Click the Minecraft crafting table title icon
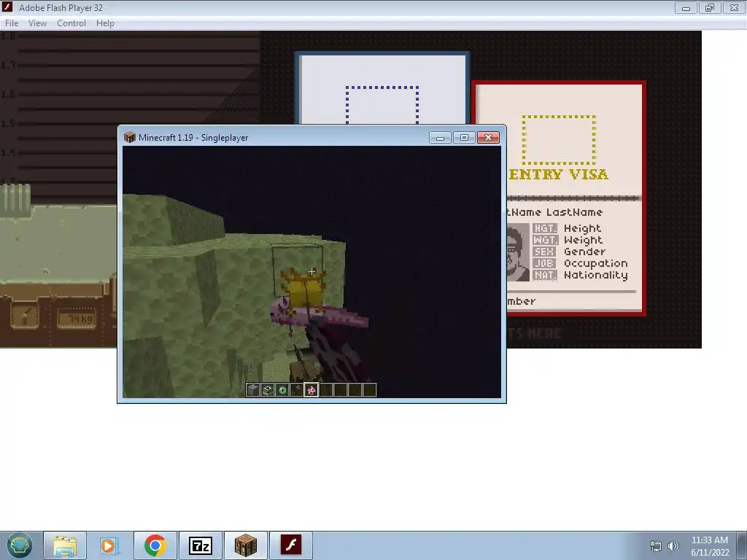 tap(130, 137)
